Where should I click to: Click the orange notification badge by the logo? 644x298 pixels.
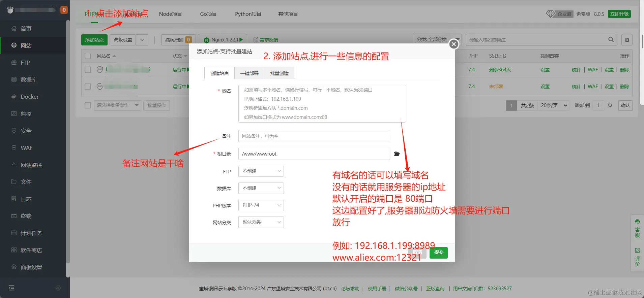(64, 10)
